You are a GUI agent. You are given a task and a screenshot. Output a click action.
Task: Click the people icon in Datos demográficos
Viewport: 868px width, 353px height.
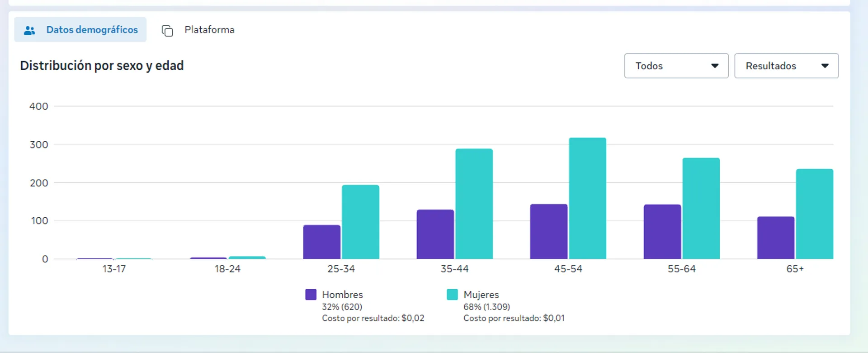(x=30, y=30)
